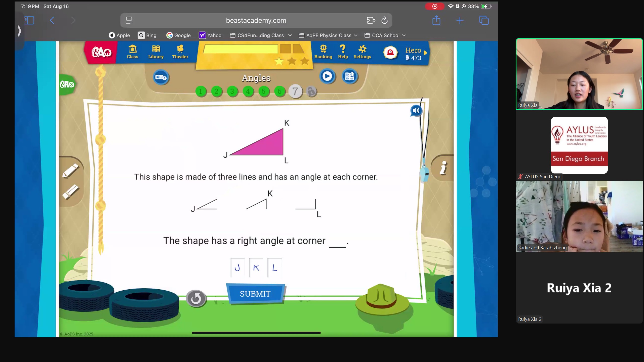Click the audio speaker icon
This screenshot has height=362, width=644.
[416, 111]
